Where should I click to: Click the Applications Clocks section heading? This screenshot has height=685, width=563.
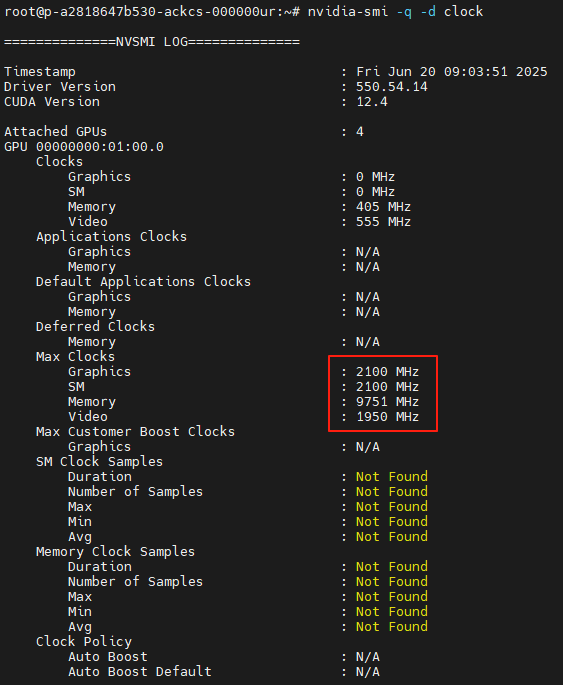point(111,237)
